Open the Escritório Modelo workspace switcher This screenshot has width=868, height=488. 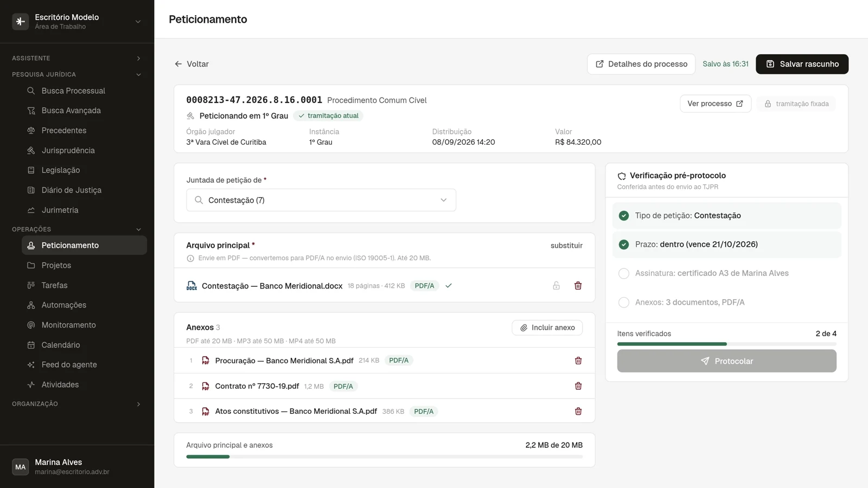pos(77,22)
